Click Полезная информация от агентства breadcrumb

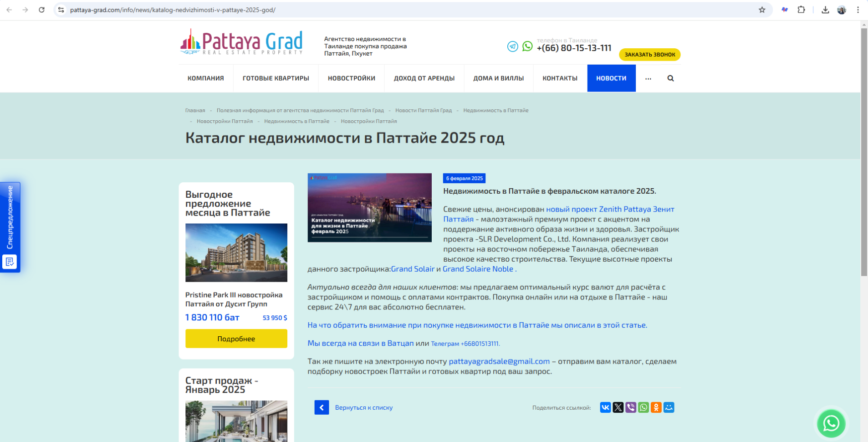coord(300,110)
